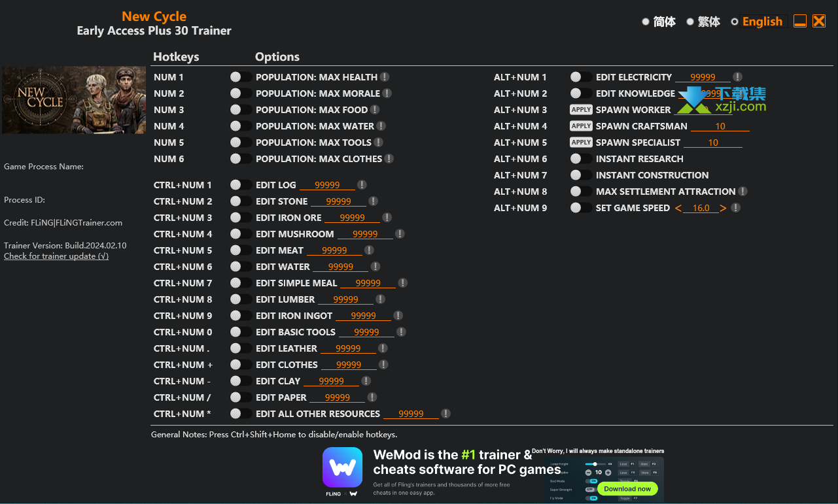Click the info icon after Set Game Speed
The height and width of the screenshot is (504, 838).
point(736,208)
